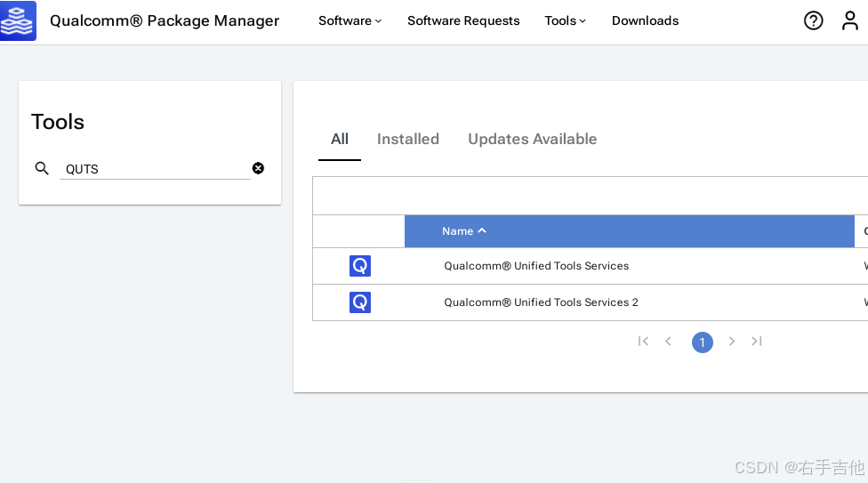
Task: Click the Qualcomm Package Manager logo icon
Action: [x=19, y=20]
